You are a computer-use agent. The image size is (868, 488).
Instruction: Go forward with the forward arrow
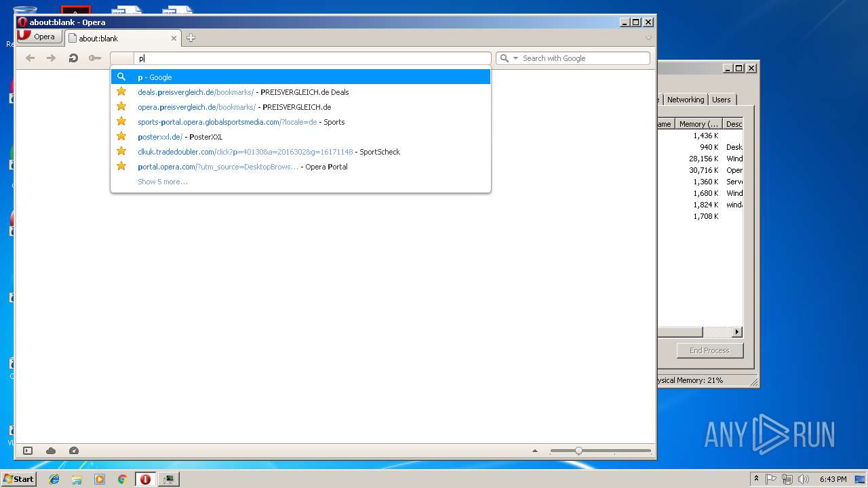[x=51, y=58]
